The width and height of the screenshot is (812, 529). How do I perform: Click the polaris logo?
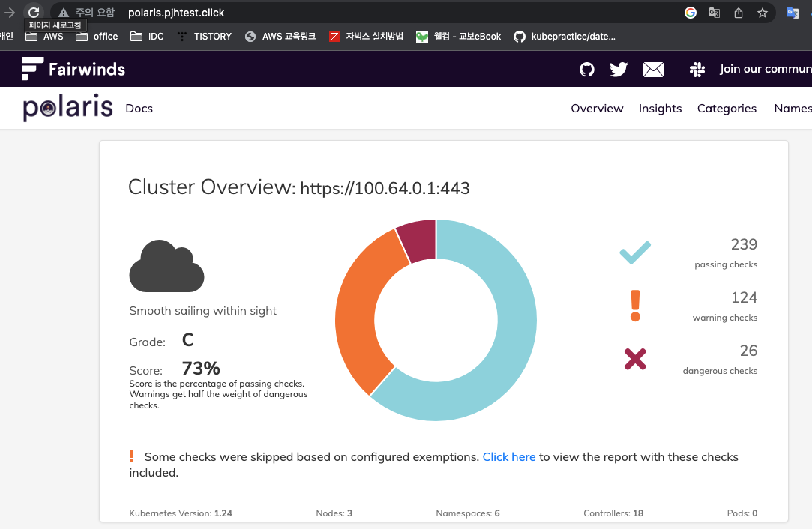click(67, 108)
